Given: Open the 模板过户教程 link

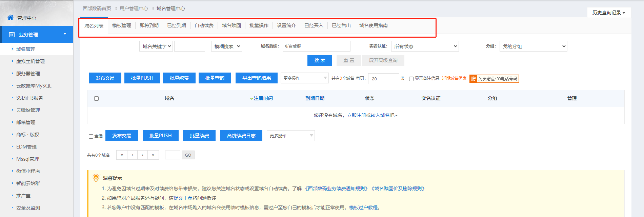Looking at the screenshot, I should pyautogui.click(x=363, y=208).
